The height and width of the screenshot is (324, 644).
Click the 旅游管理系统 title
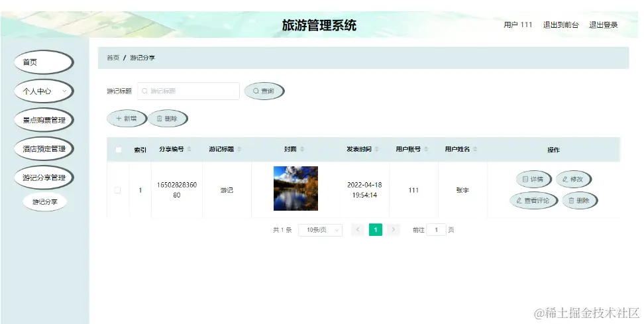319,25
